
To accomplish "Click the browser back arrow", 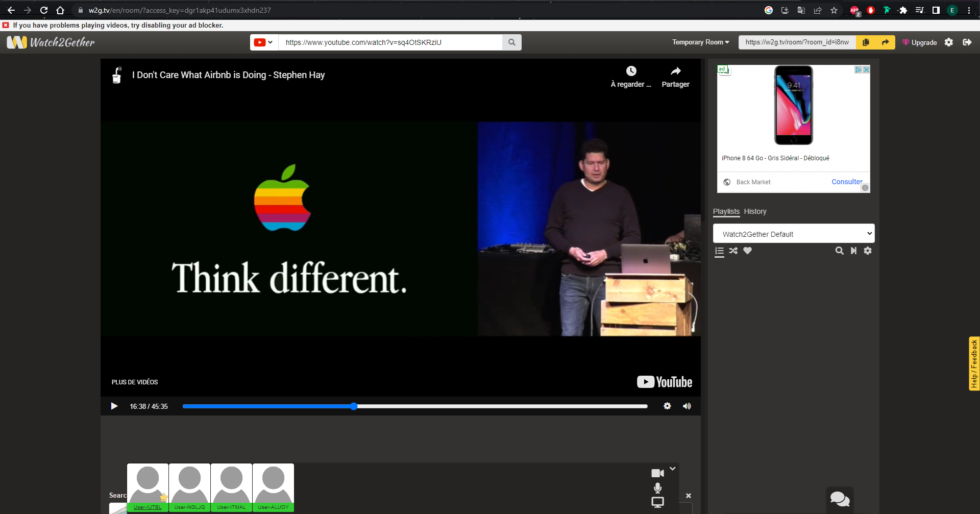I will [11, 10].
